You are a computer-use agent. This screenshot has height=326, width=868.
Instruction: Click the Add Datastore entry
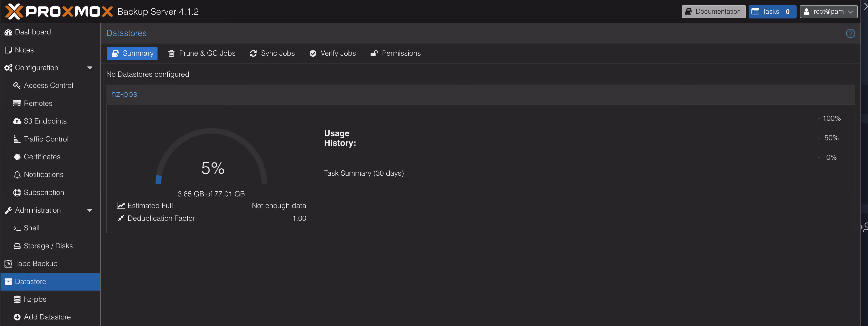pos(47,317)
